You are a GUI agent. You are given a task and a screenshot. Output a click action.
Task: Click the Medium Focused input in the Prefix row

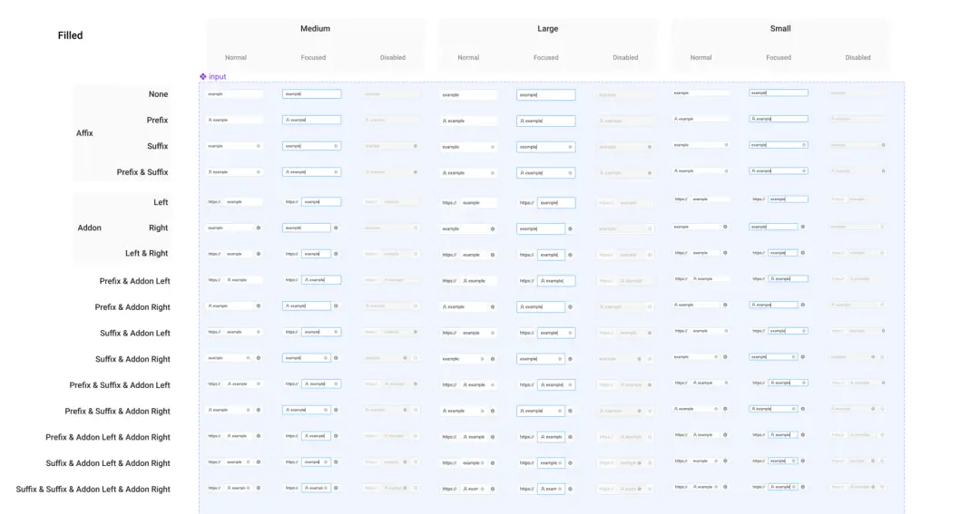point(312,120)
